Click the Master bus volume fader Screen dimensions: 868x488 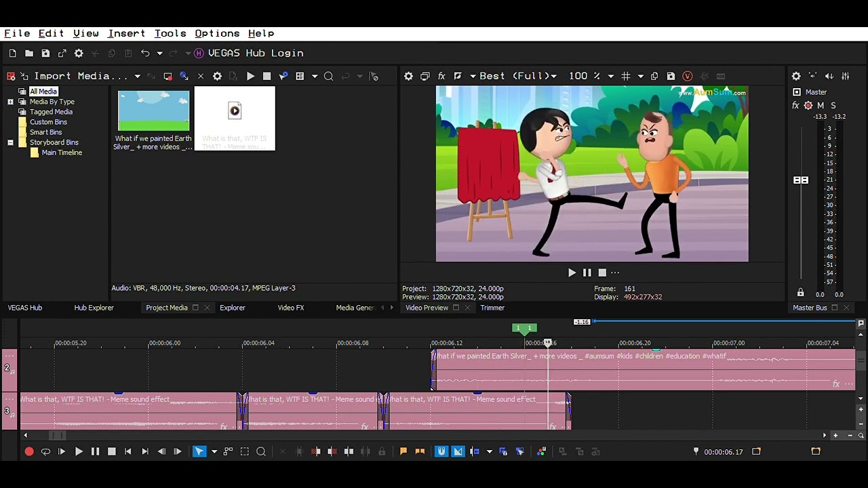click(801, 180)
